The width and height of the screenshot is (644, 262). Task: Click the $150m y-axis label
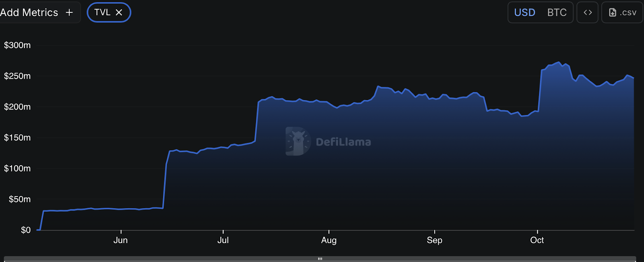tap(17, 137)
